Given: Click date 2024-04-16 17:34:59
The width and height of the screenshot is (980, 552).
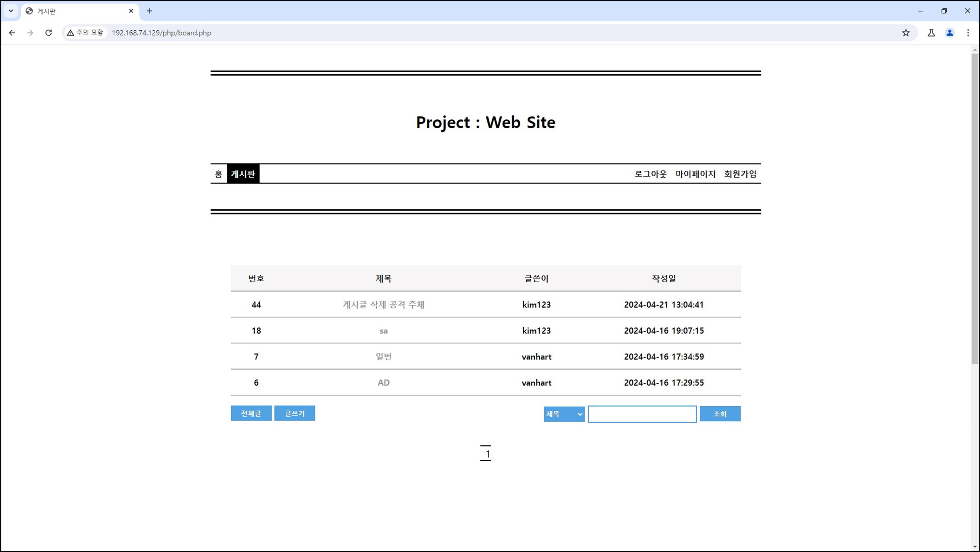Looking at the screenshot, I should pos(664,357).
